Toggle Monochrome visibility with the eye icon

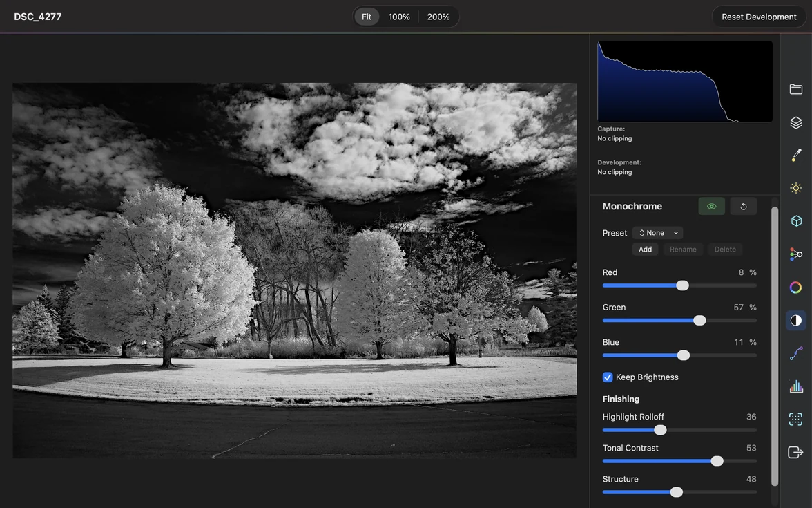pyautogui.click(x=711, y=206)
